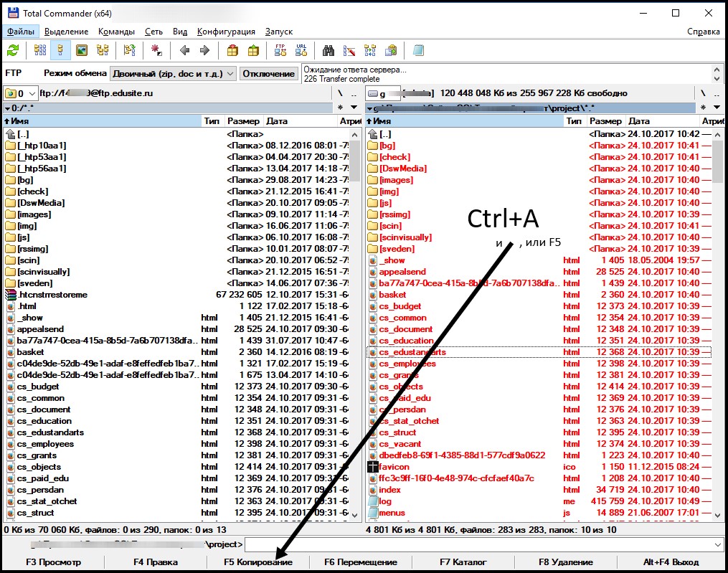Click the Pack files gift box icon

tap(232, 50)
